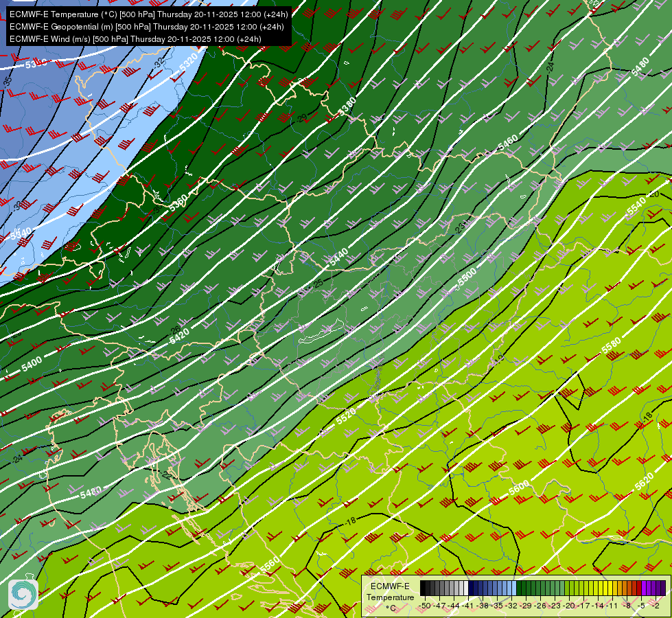Click the -8 value on the legend scale
The image size is (672, 618).
(x=627, y=606)
